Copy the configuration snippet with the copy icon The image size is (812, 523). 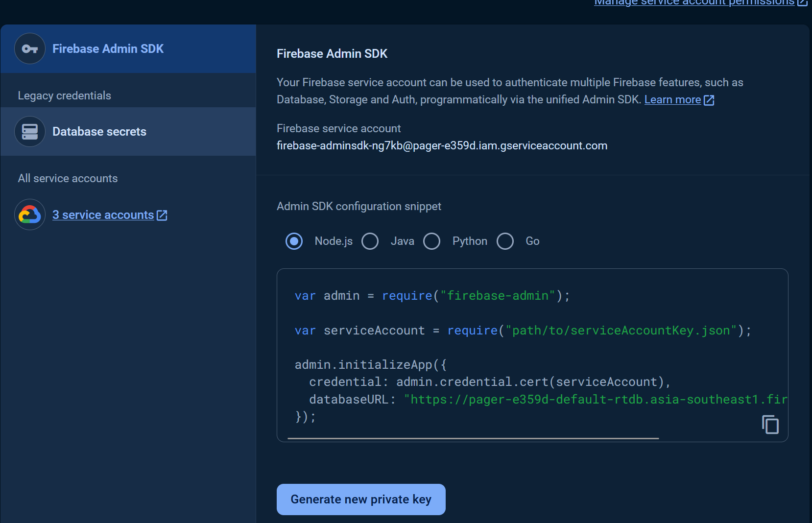click(770, 425)
